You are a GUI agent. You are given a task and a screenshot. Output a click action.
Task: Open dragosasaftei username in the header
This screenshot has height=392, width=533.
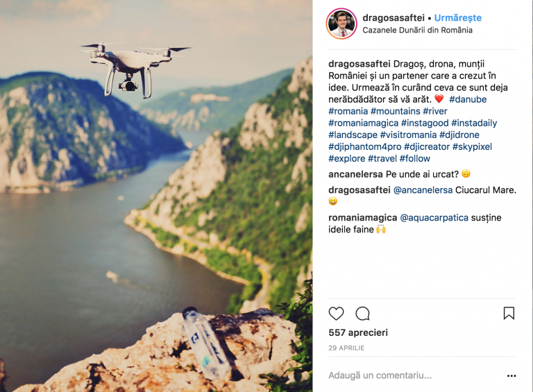point(394,17)
